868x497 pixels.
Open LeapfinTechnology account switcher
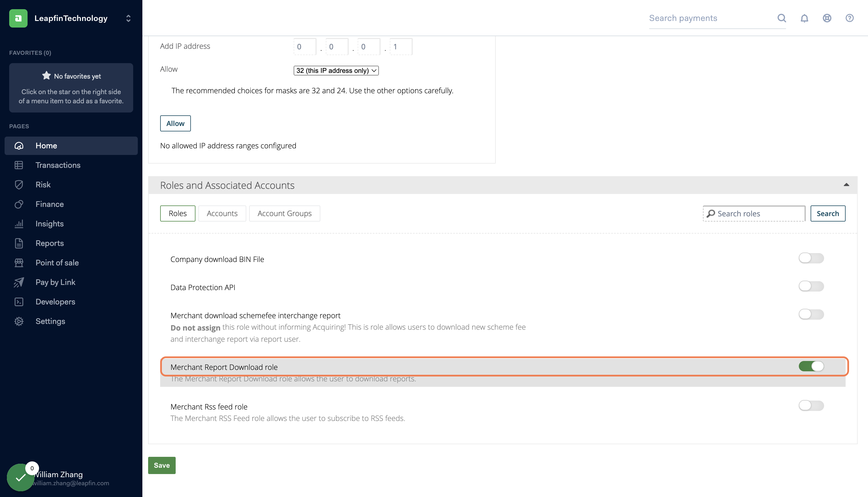(128, 18)
